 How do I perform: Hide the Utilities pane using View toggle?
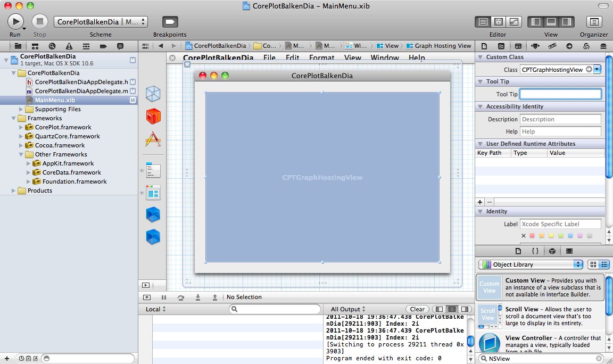tap(566, 22)
